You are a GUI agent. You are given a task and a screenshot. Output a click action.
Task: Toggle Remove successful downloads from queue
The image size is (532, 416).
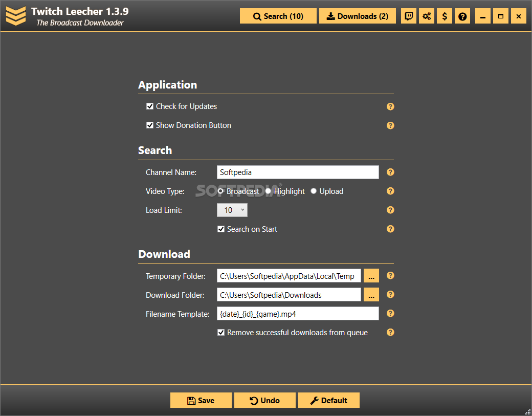coord(221,333)
